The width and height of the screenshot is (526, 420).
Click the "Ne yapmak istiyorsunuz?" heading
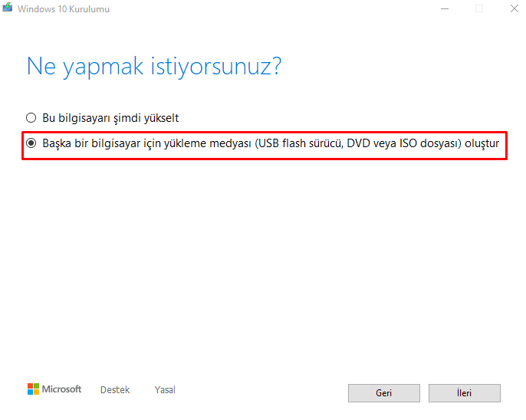[x=153, y=67]
